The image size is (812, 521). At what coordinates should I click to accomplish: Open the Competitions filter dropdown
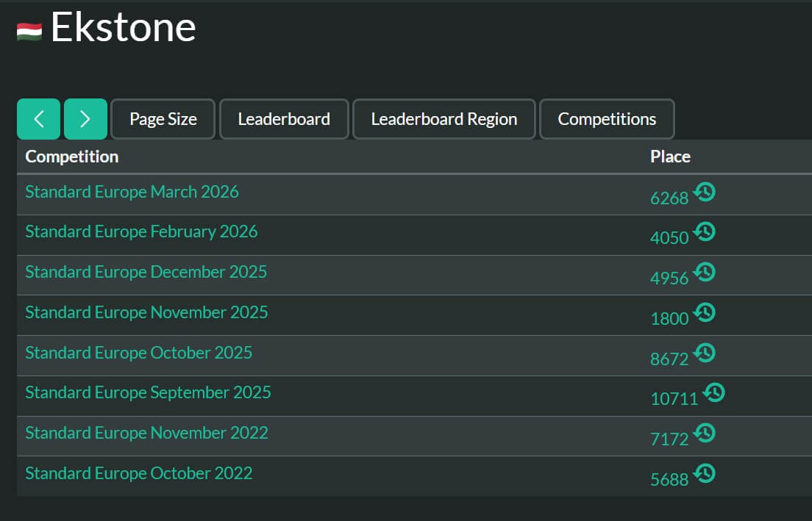click(x=607, y=119)
